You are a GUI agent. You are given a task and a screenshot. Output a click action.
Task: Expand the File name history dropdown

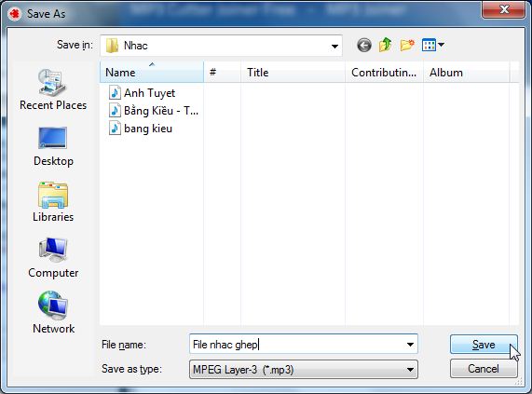click(410, 345)
